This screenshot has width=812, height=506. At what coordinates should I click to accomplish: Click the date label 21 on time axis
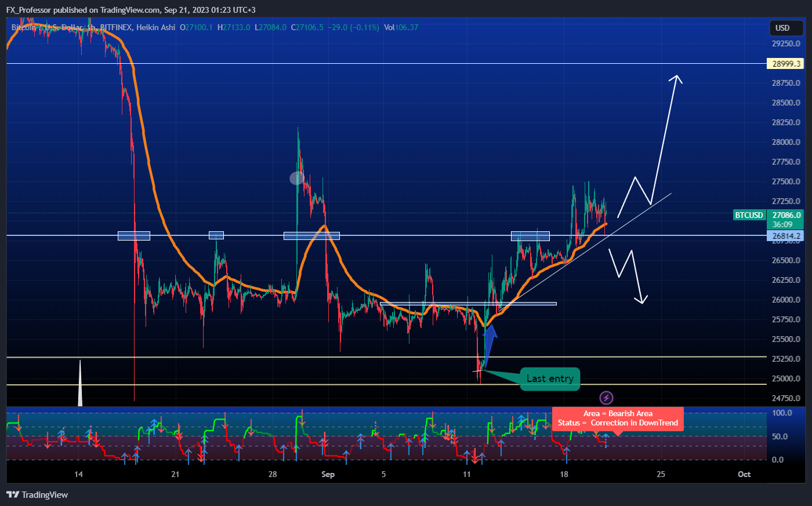[x=176, y=474]
